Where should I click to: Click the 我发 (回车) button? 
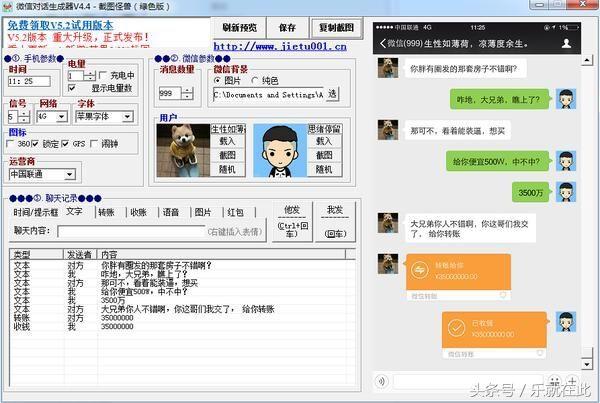(x=335, y=222)
